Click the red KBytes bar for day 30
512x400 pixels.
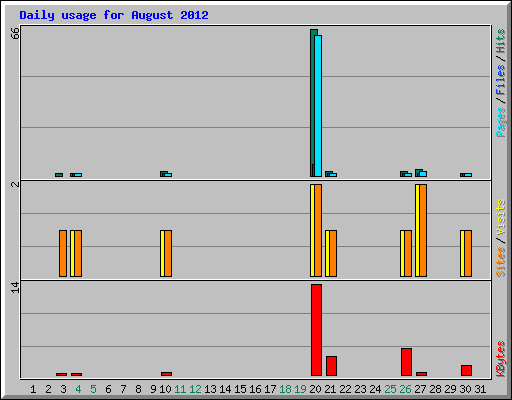pyautogui.click(x=466, y=370)
